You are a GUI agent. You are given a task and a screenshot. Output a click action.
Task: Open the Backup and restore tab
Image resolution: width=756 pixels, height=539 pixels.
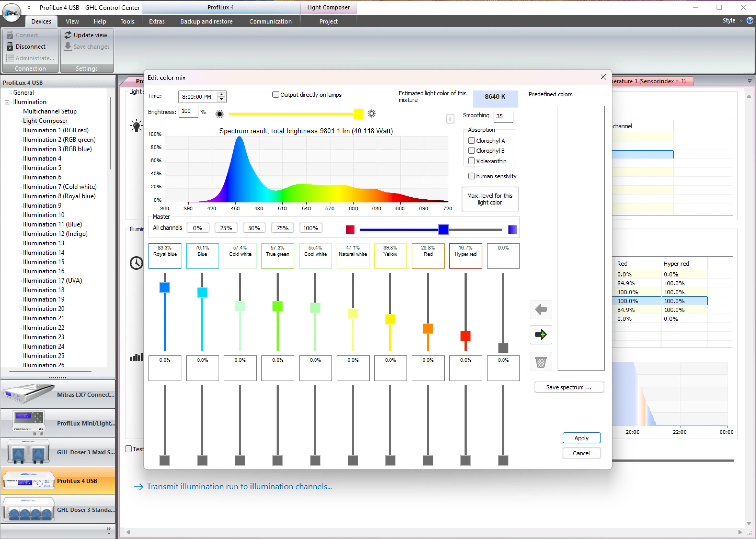pyautogui.click(x=206, y=21)
